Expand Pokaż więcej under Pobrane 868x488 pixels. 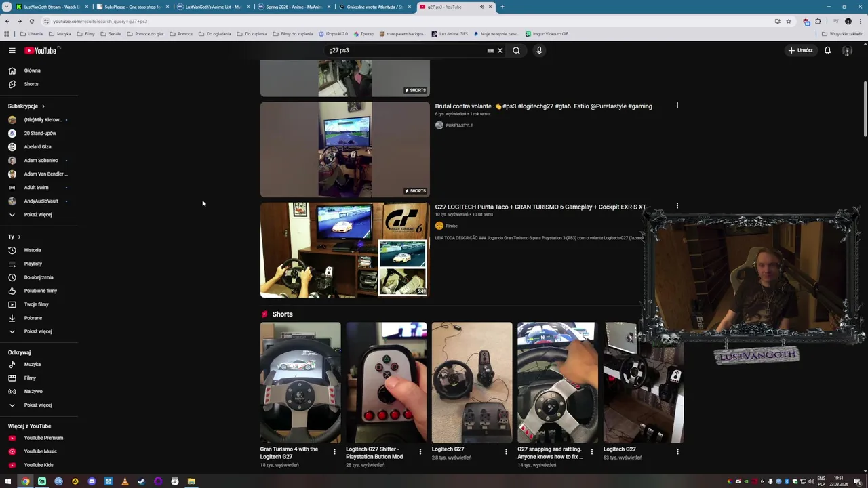point(39,331)
